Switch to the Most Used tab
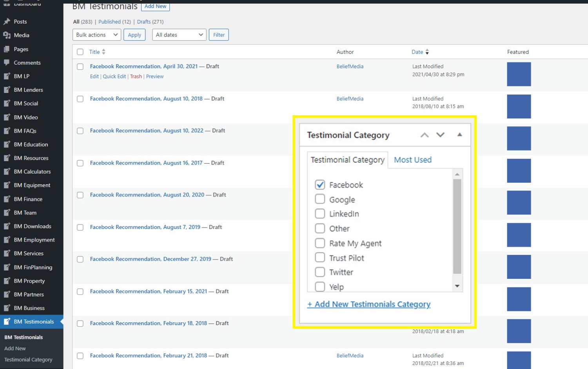Viewport: 588px width, 369px height. pyautogui.click(x=412, y=160)
